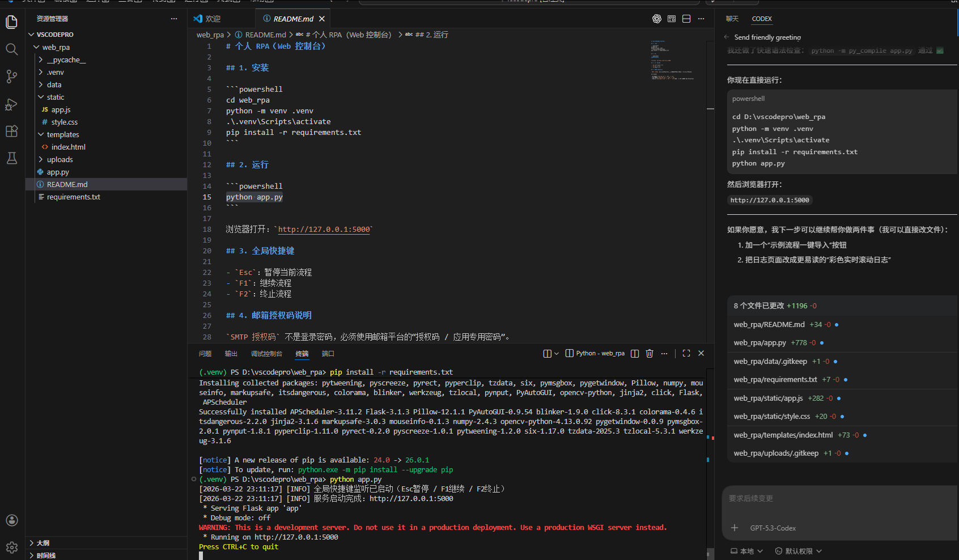
Task: Split the terminal panel
Action: 635,353
